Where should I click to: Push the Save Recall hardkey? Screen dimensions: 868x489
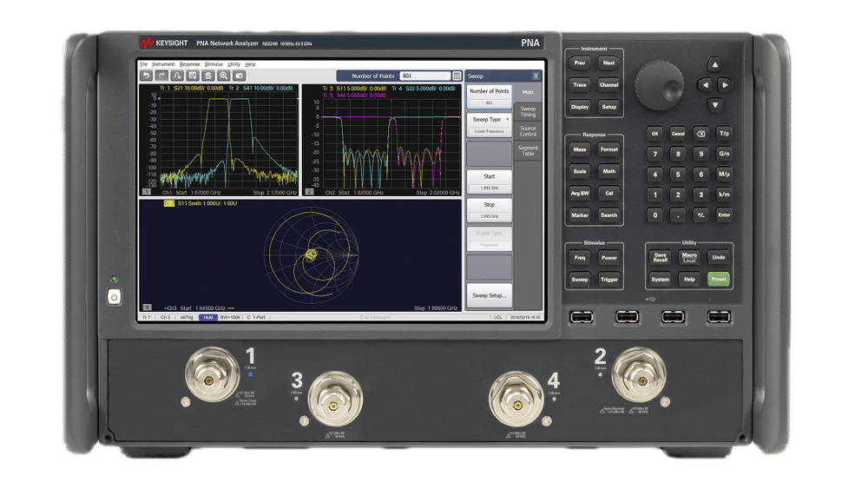pos(660,257)
